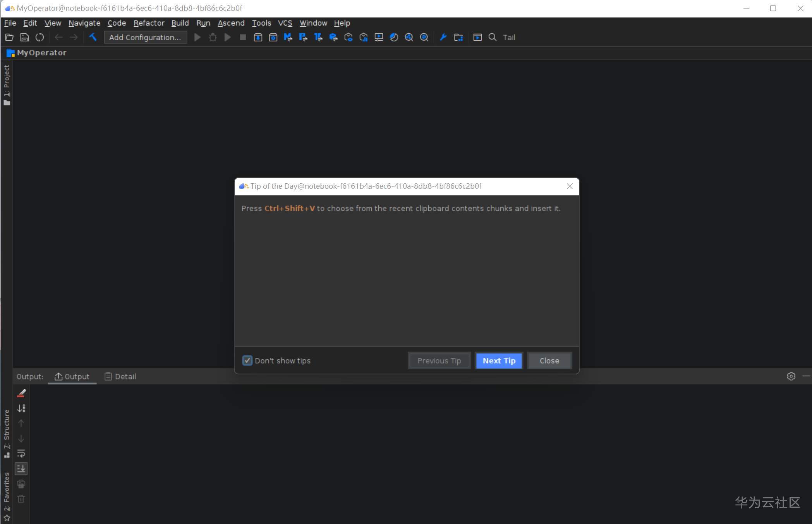This screenshot has height=524, width=812.
Task: Expand the Favorites tool window
Action: (7, 497)
